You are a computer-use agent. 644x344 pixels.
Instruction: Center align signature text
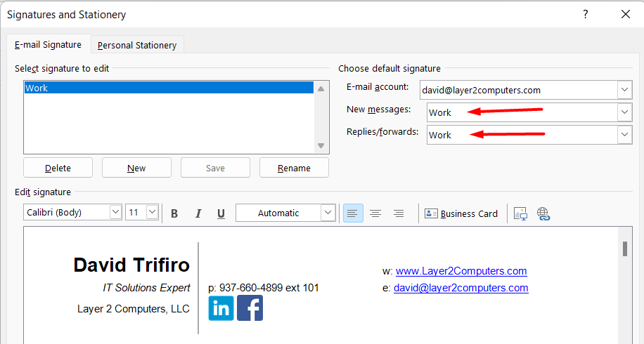point(375,213)
